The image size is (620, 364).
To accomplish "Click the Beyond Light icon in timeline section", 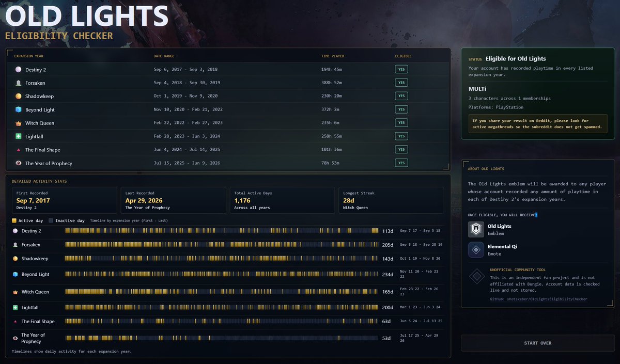I will 15,275.
